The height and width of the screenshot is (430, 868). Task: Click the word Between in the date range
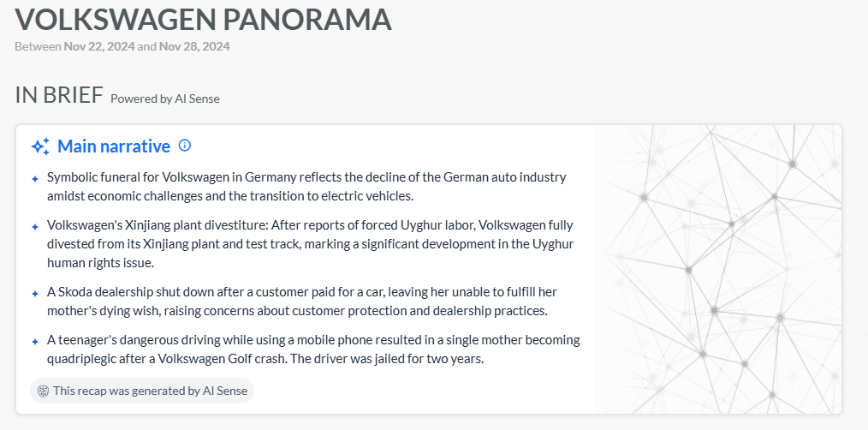[38, 46]
